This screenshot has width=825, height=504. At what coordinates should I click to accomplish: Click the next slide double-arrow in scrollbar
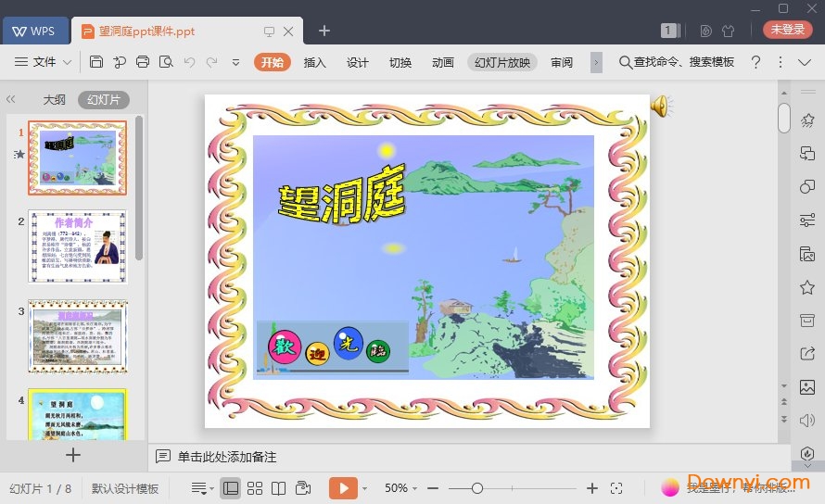pos(784,420)
